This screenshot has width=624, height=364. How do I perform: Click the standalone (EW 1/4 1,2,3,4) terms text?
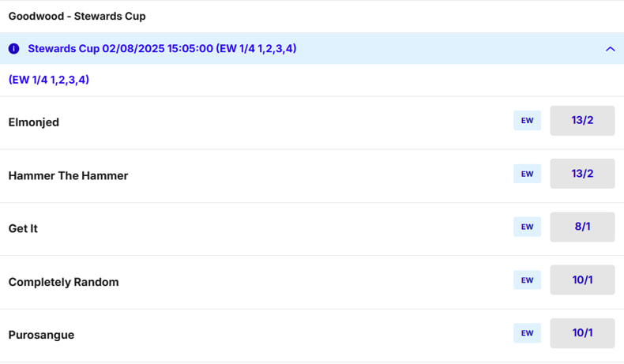pyautogui.click(x=48, y=80)
